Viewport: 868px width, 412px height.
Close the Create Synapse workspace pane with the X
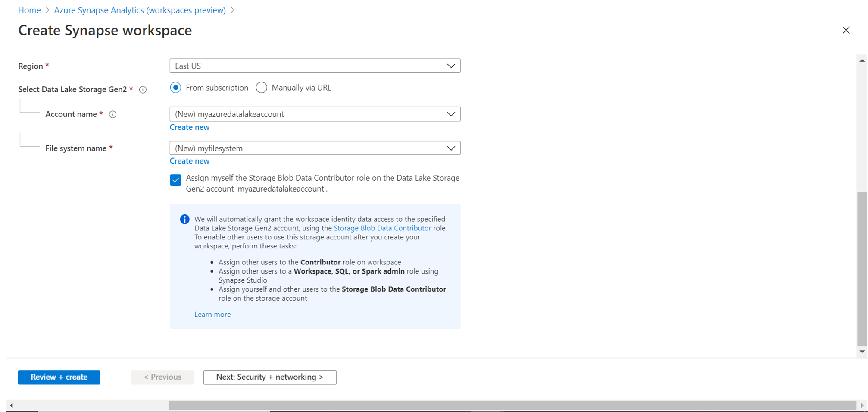846,30
